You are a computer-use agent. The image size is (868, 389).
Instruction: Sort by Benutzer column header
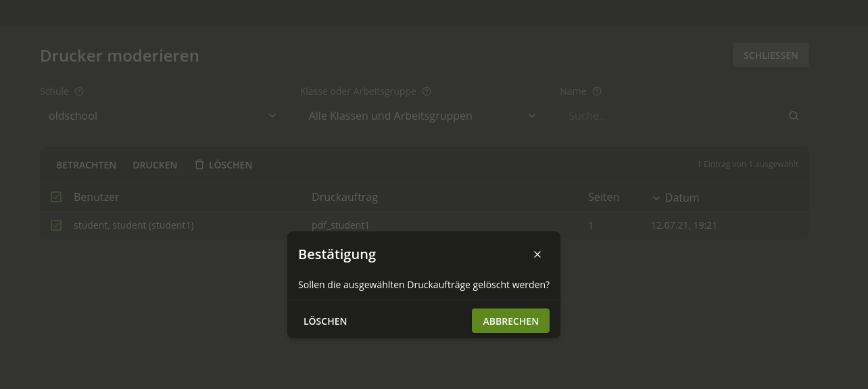96,197
